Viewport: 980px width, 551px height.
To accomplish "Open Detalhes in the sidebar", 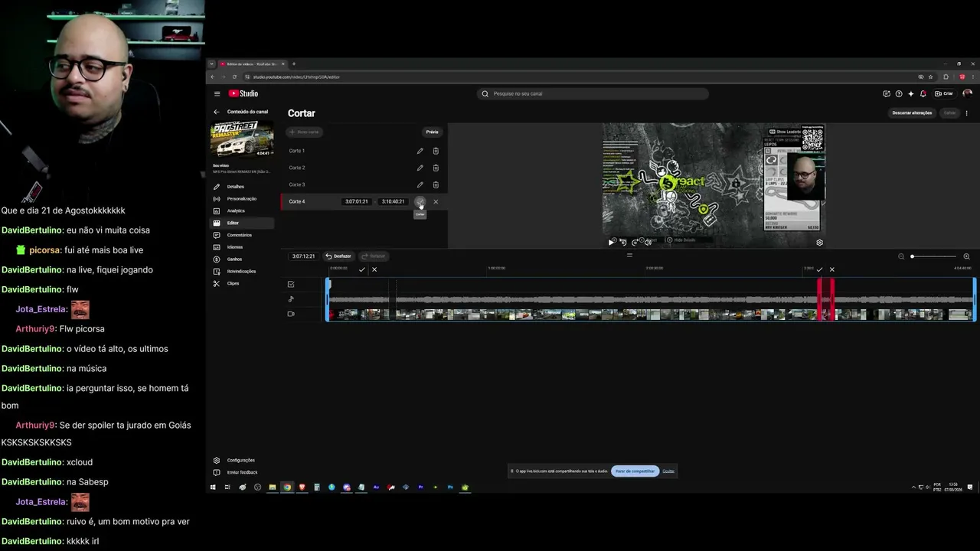I will tap(240, 187).
